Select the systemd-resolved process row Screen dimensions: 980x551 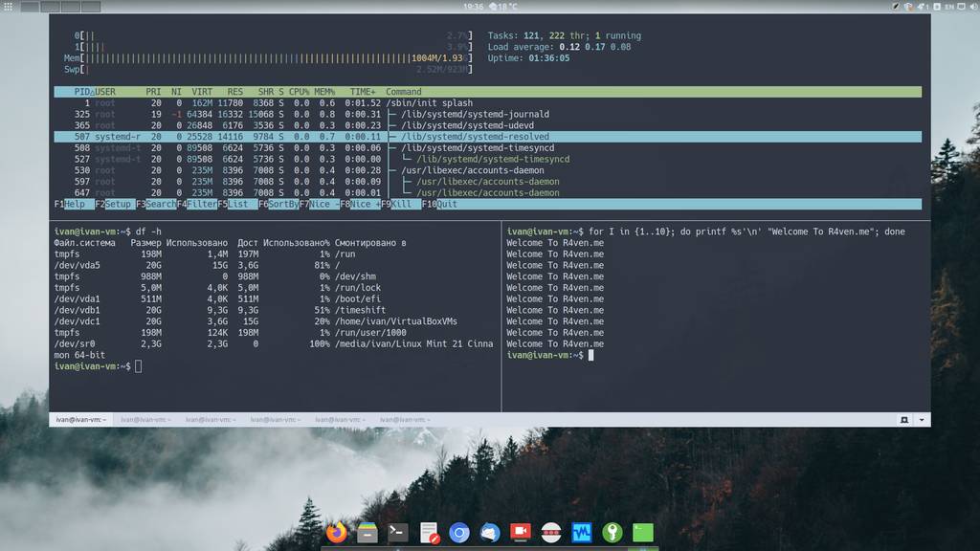click(x=287, y=136)
